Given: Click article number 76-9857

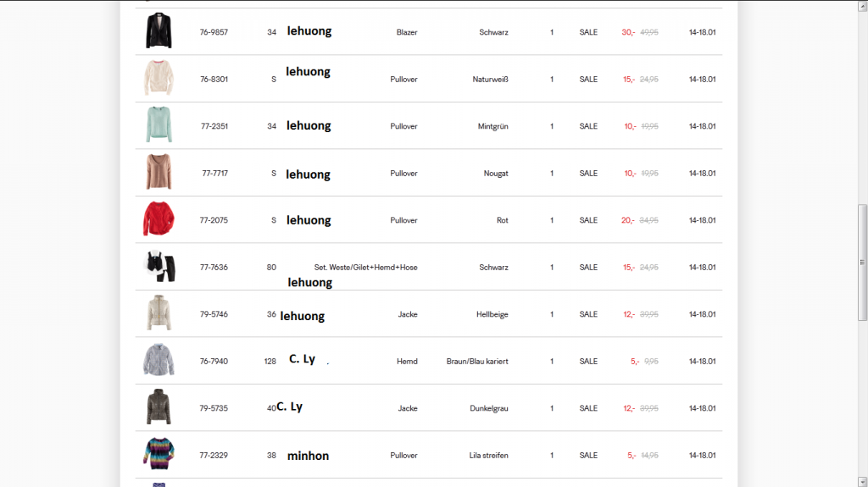Looking at the screenshot, I should (x=214, y=32).
